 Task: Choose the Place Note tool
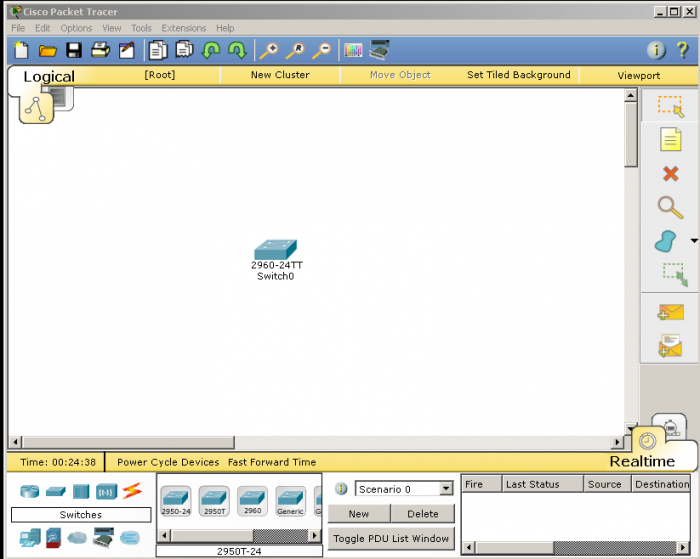point(671,139)
